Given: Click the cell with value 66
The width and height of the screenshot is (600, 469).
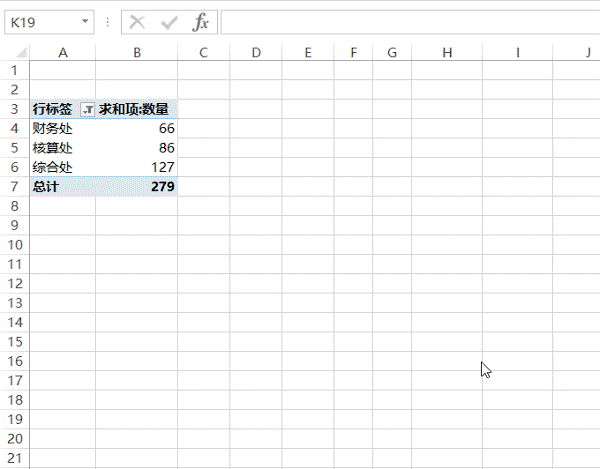Looking at the screenshot, I should click(137, 129).
